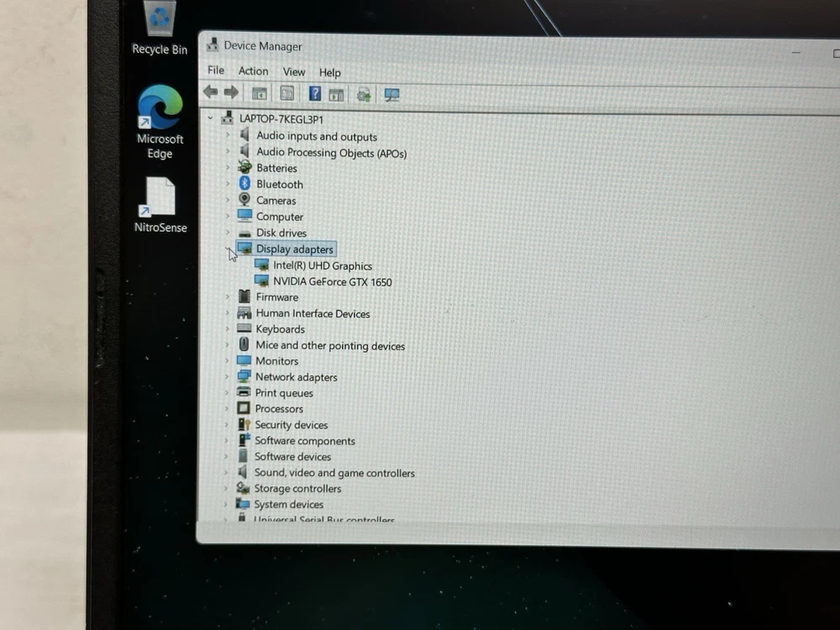Expand the Bluetooth category arrow
Screen dimensions: 840x630
(228, 184)
